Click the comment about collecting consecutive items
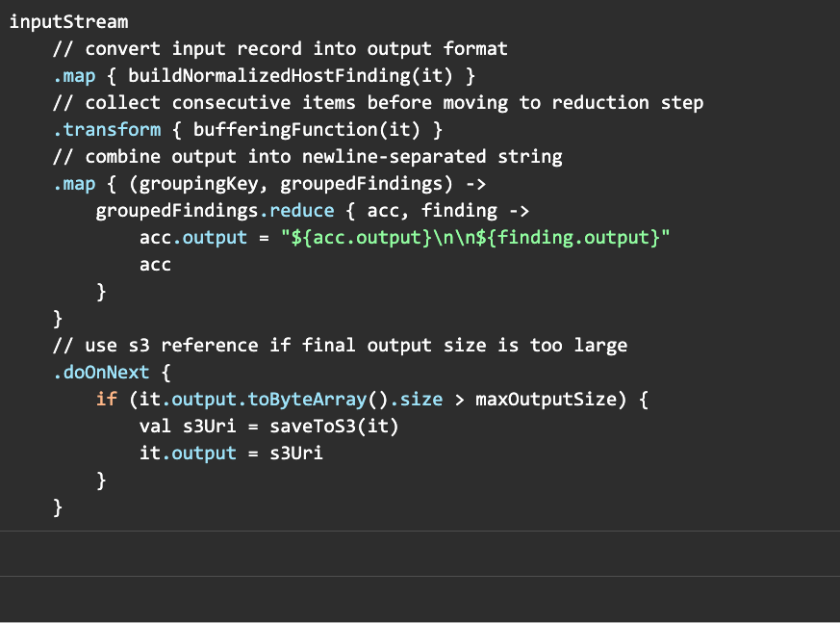Screen dimensions: 840x623 [378, 102]
